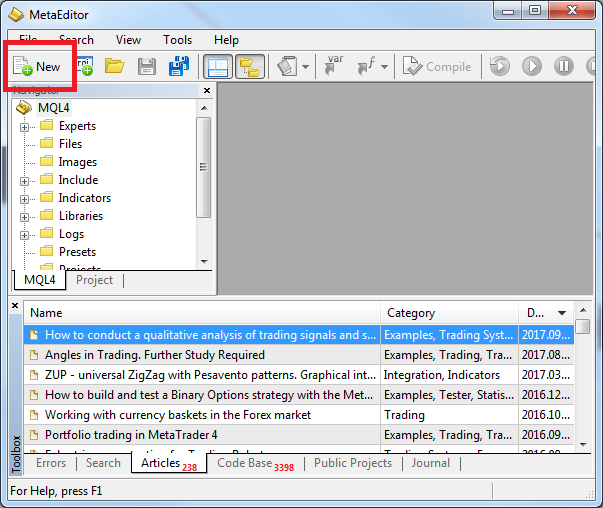Image resolution: width=603 pixels, height=508 pixels.
Task: Click the blue Save All icon
Action: click(x=179, y=67)
